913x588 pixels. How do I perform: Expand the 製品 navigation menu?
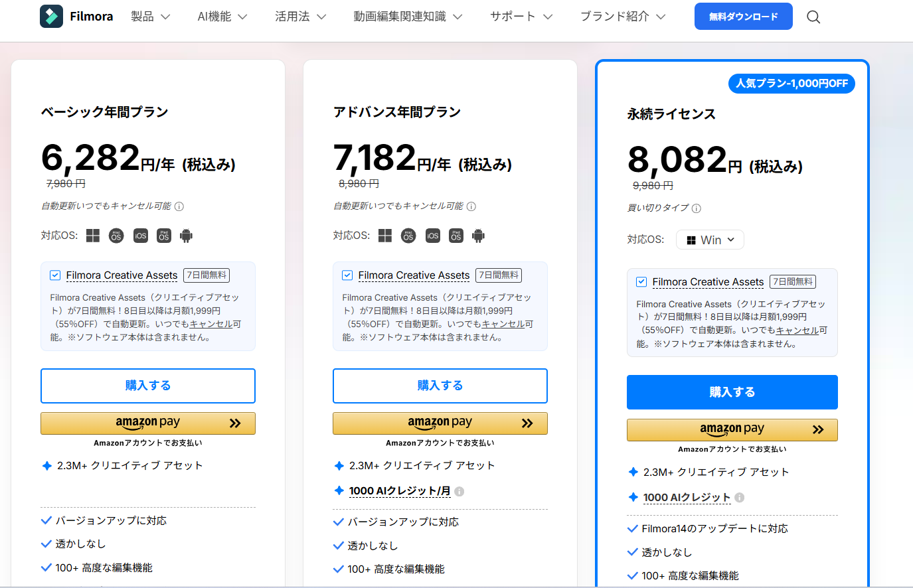click(150, 17)
